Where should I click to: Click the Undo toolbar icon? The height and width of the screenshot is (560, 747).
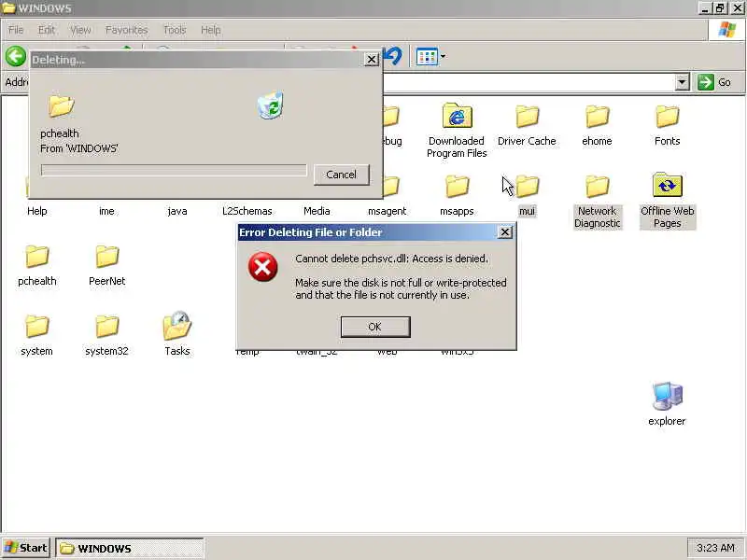coord(393,56)
